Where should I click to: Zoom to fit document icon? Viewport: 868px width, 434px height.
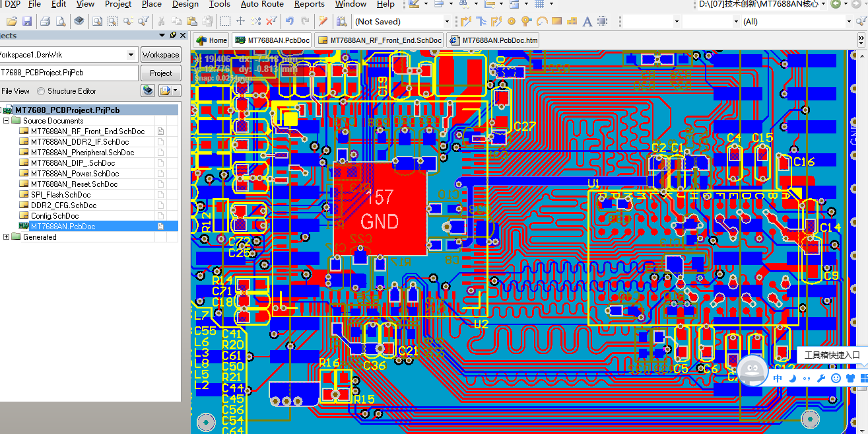click(x=97, y=22)
